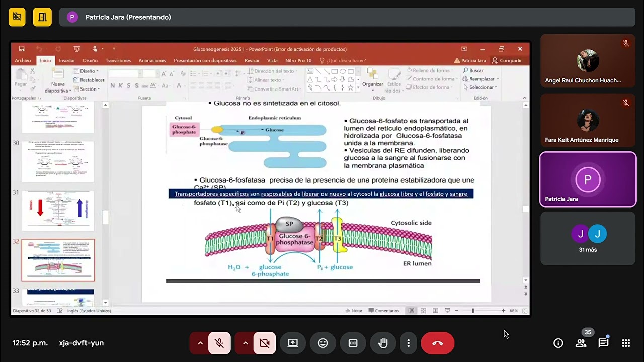The width and height of the screenshot is (644, 362).
Task: Expand the Sección dropdown
Action: point(86,89)
